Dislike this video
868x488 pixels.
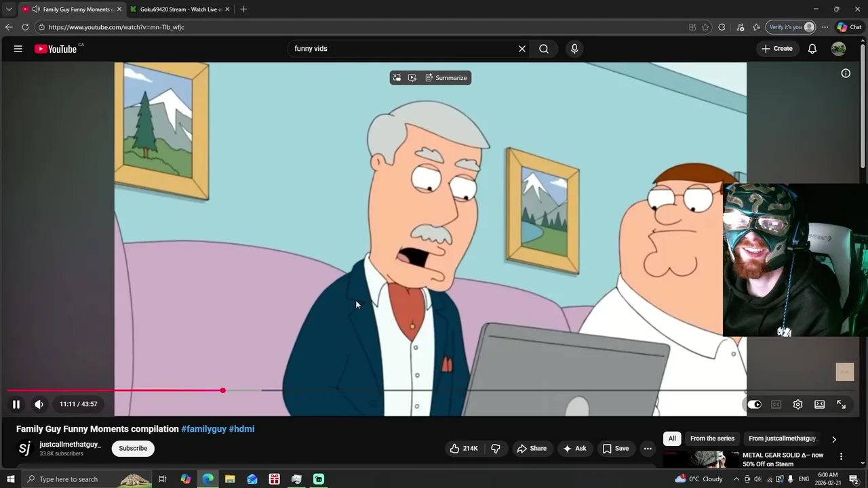[496, 449]
